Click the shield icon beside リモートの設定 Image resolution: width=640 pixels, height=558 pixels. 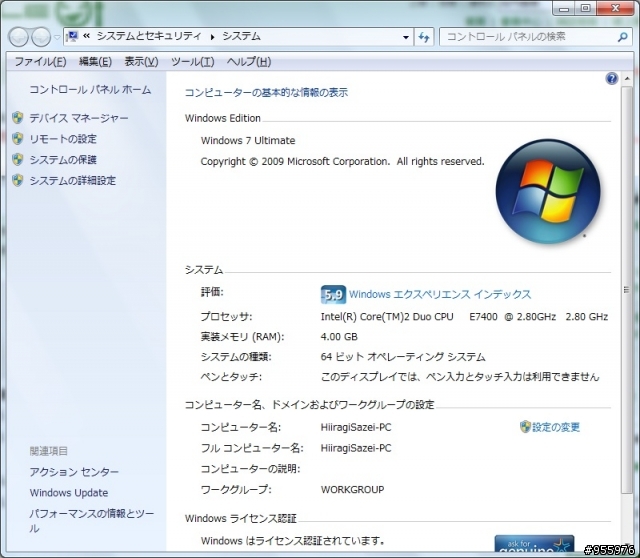tap(18, 138)
